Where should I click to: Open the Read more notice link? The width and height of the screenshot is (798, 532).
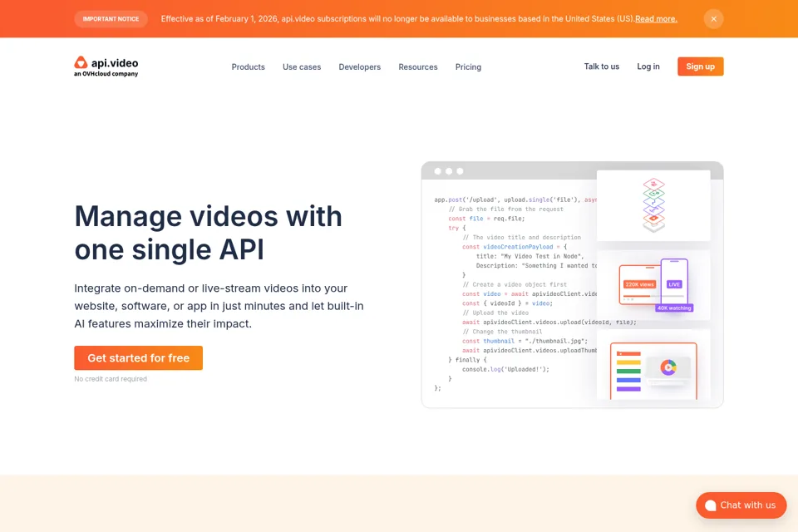(656, 19)
